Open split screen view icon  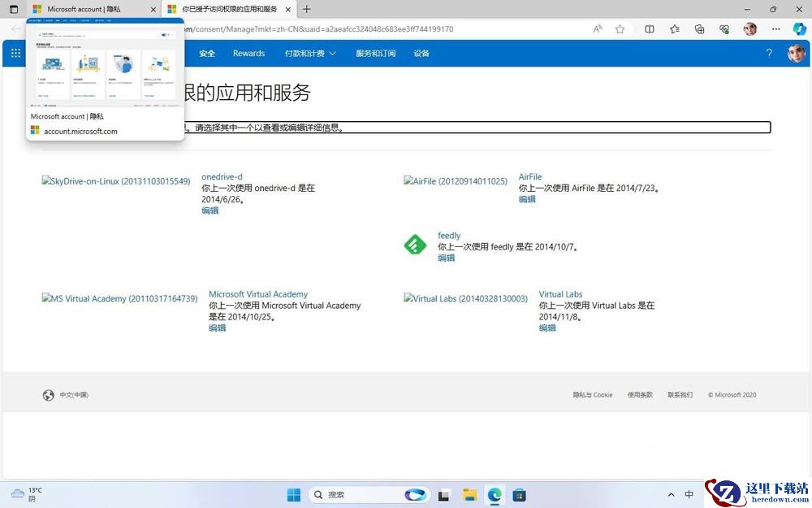[x=650, y=29]
